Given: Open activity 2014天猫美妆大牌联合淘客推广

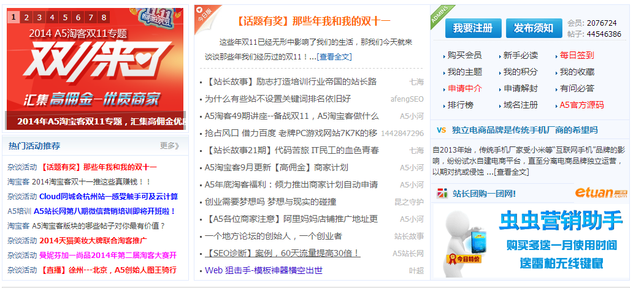Looking at the screenshot, I should [x=93, y=240].
